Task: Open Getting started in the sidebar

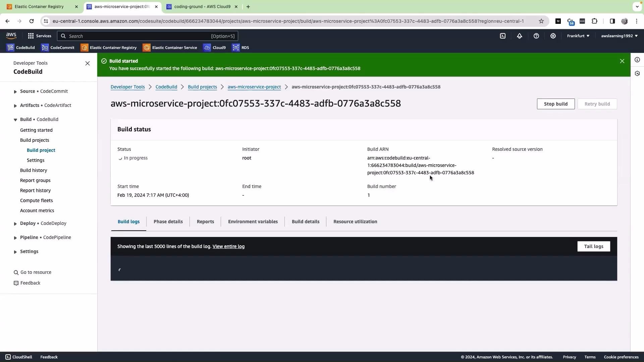Action: pyautogui.click(x=36, y=130)
